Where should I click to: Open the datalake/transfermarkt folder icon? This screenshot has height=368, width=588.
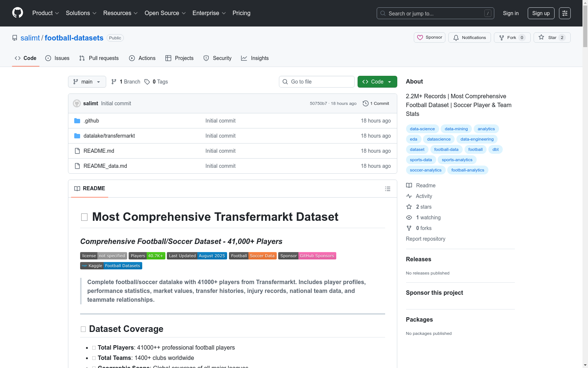(x=77, y=136)
